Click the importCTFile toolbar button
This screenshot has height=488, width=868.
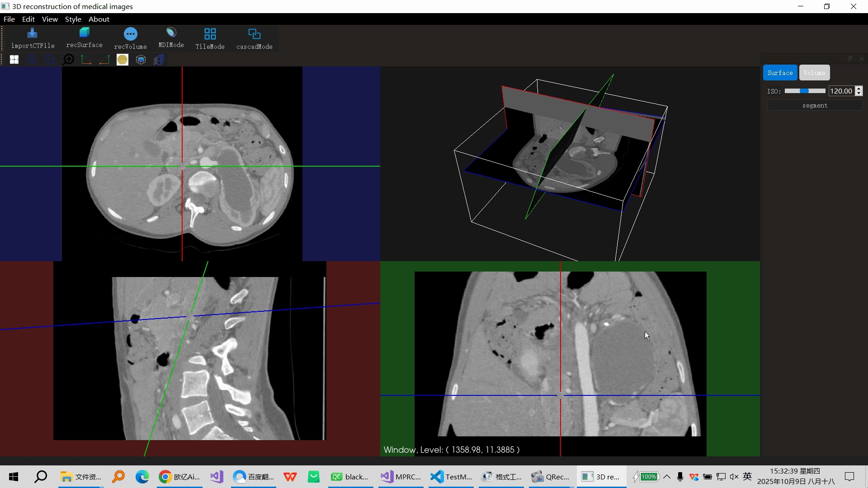33,38
